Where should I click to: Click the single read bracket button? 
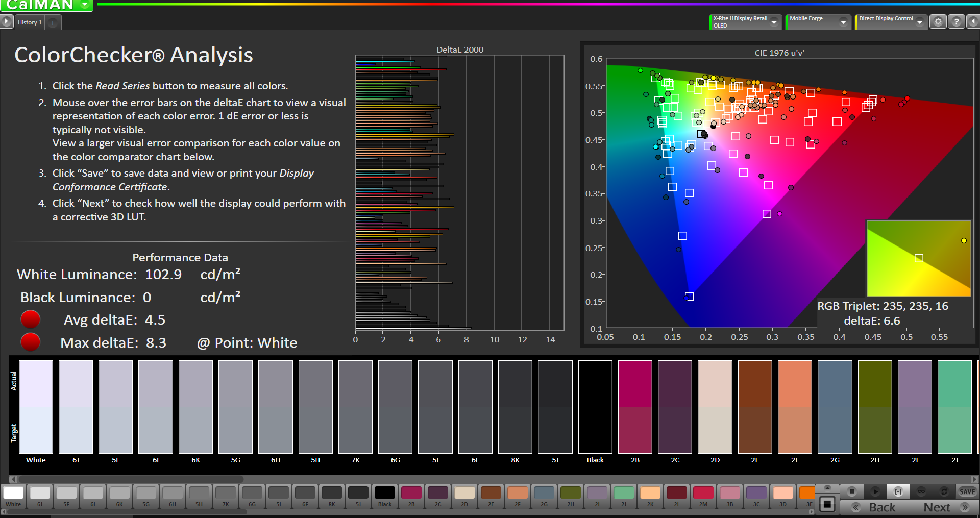point(898,491)
